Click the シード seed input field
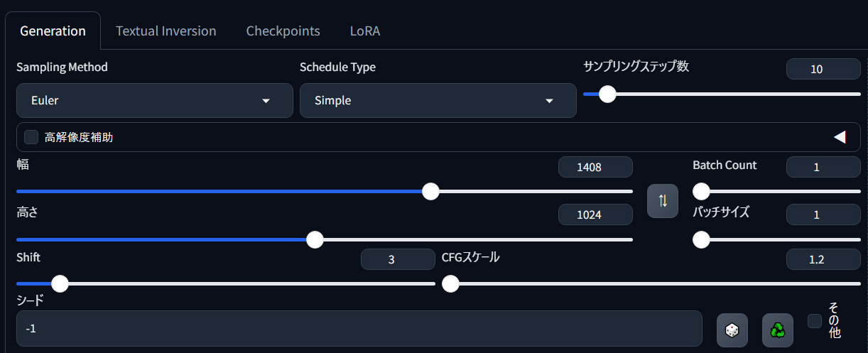Viewport: 868px width, 353px height. pos(359,329)
